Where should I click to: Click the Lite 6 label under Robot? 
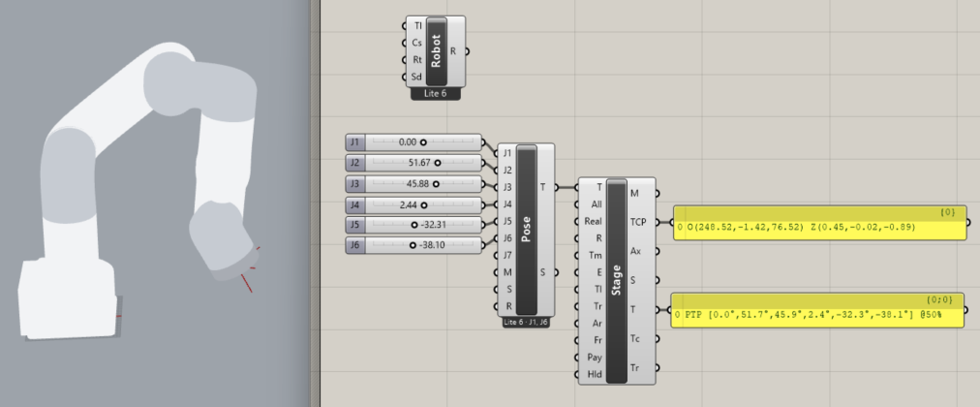(x=436, y=94)
